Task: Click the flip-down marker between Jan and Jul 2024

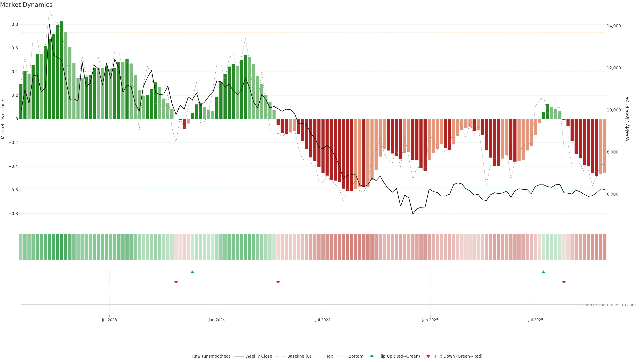Action: (278, 282)
